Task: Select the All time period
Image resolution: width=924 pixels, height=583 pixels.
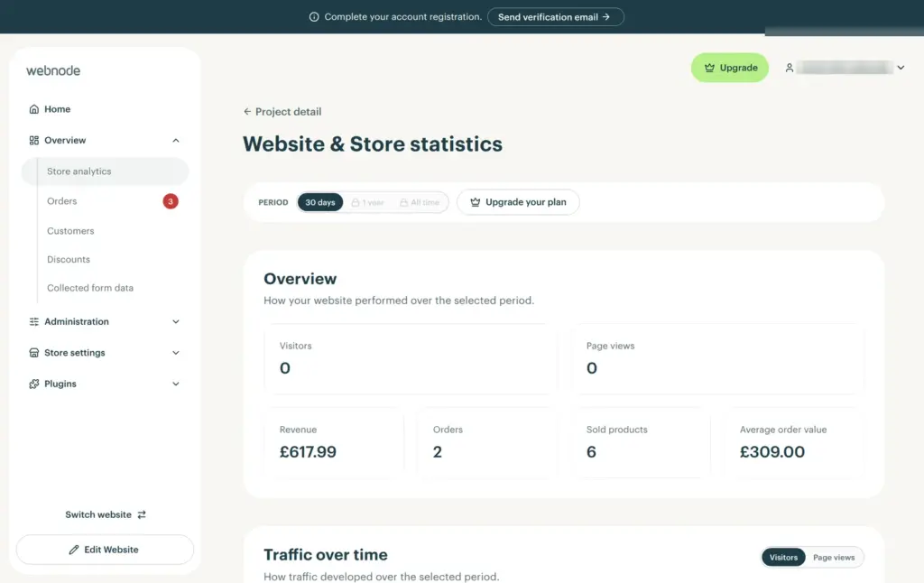Action: tap(420, 202)
